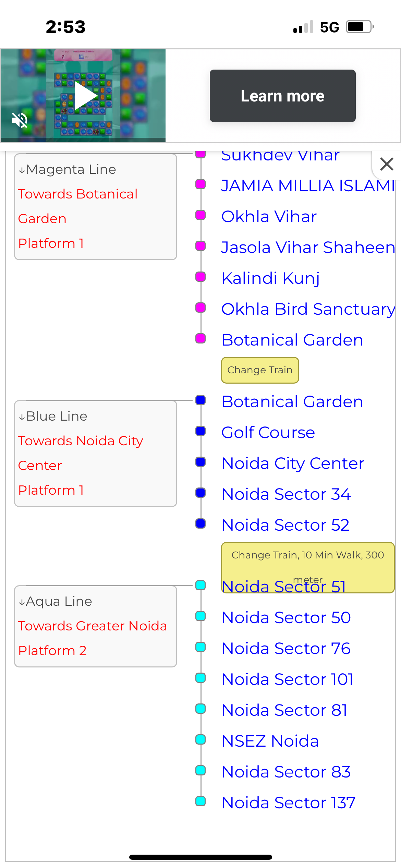The height and width of the screenshot is (868, 401).
Task: Expand the Blue Line arrow
Action: 22,417
